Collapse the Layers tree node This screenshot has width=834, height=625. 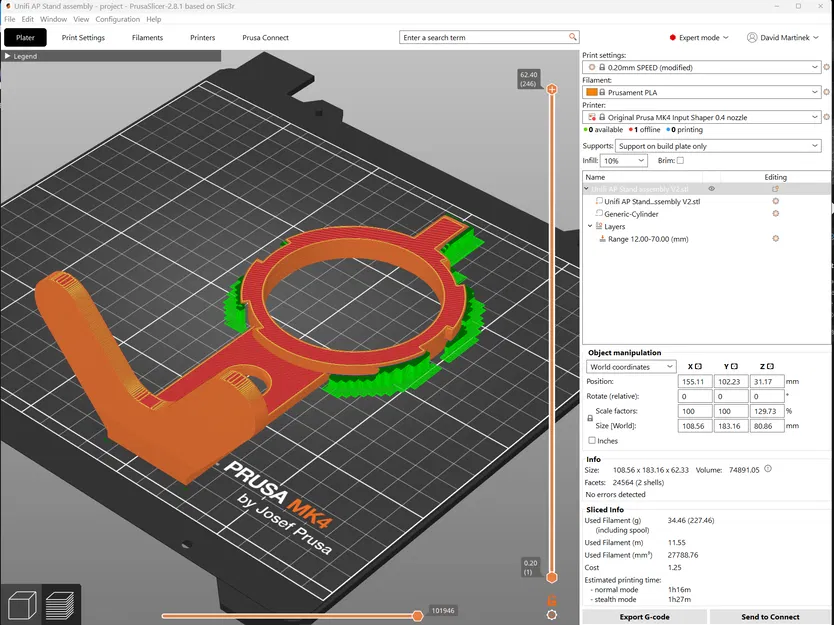pyautogui.click(x=590, y=226)
